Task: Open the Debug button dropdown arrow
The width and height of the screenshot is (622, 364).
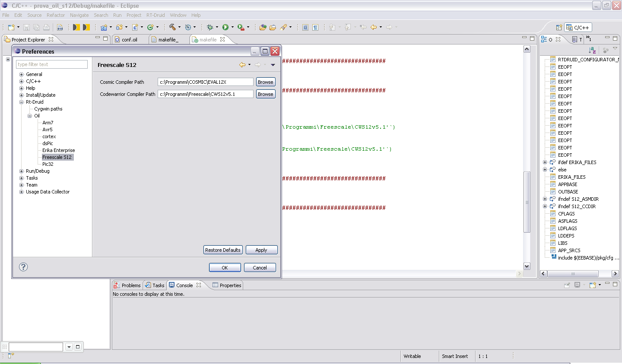Action: pos(217,27)
